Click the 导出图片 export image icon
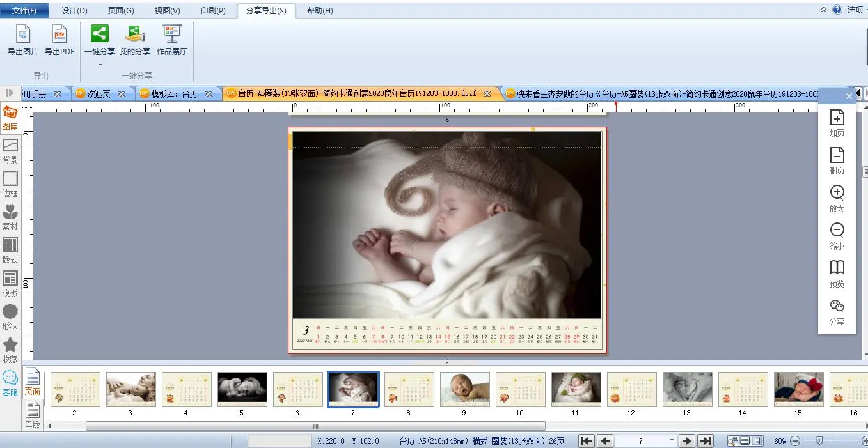This screenshot has height=448, width=868. click(23, 40)
